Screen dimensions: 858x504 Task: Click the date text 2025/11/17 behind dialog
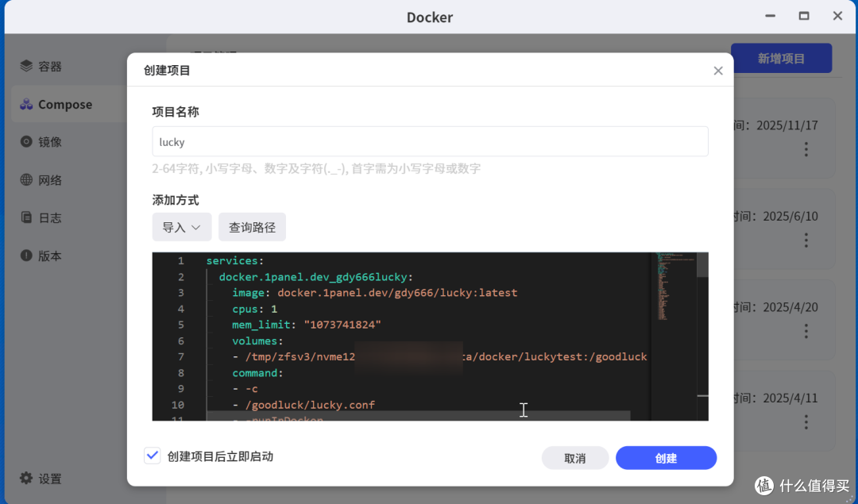point(786,125)
